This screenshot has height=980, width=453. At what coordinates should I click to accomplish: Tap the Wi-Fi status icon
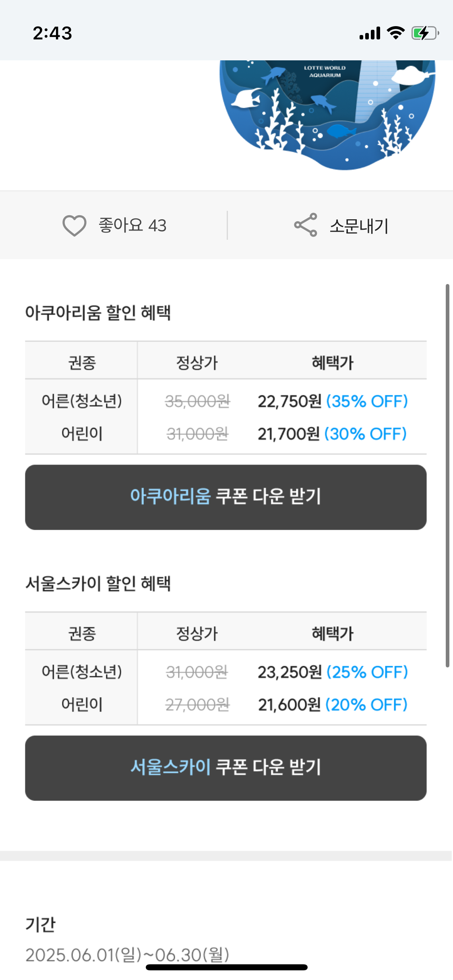(x=395, y=33)
